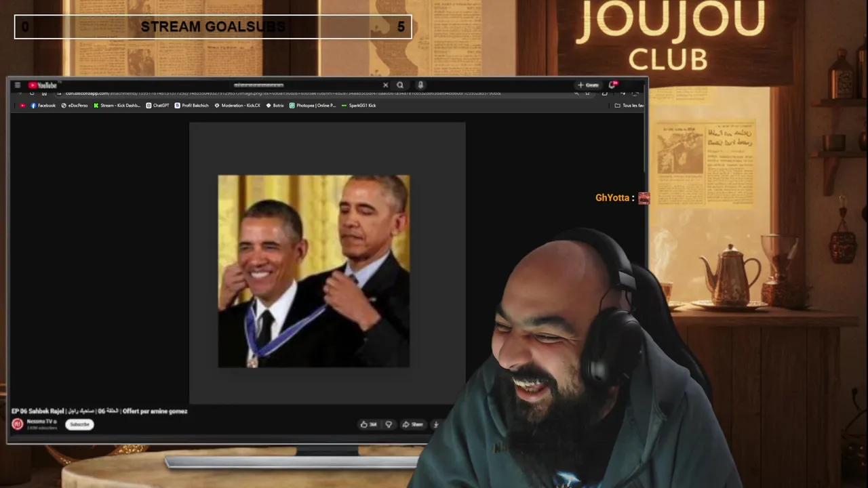This screenshot has width=868, height=488.
Task: Open the YouTube hamburger guide menu
Action: tap(18, 85)
